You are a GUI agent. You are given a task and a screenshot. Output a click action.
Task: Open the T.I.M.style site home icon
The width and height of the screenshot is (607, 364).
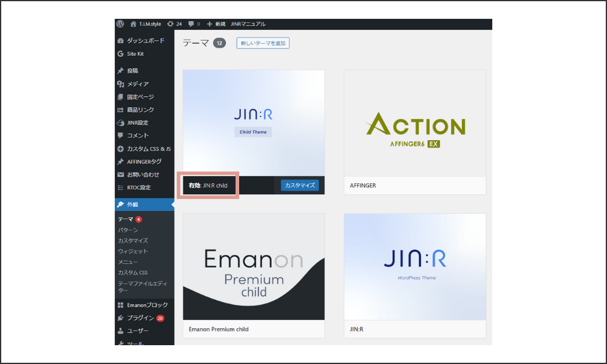[x=133, y=24]
